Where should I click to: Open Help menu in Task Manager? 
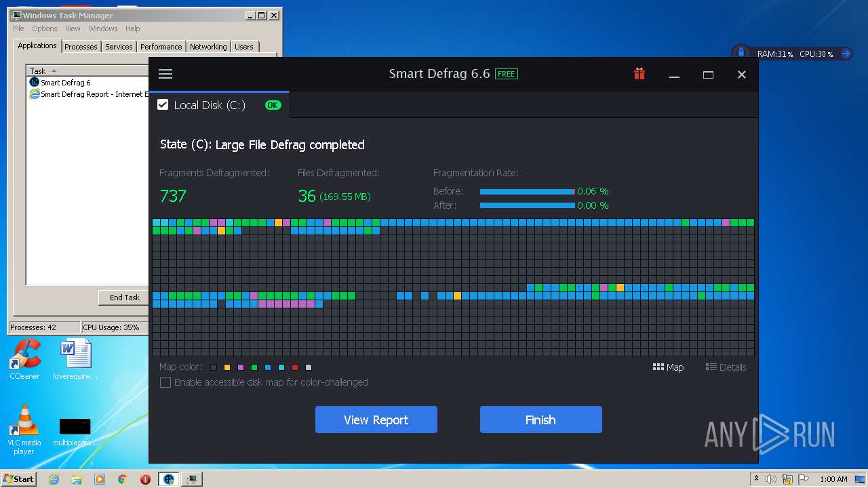(x=133, y=28)
